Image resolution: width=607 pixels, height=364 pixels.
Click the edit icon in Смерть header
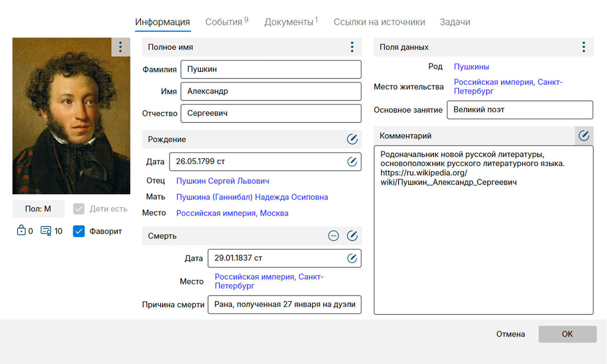(352, 236)
